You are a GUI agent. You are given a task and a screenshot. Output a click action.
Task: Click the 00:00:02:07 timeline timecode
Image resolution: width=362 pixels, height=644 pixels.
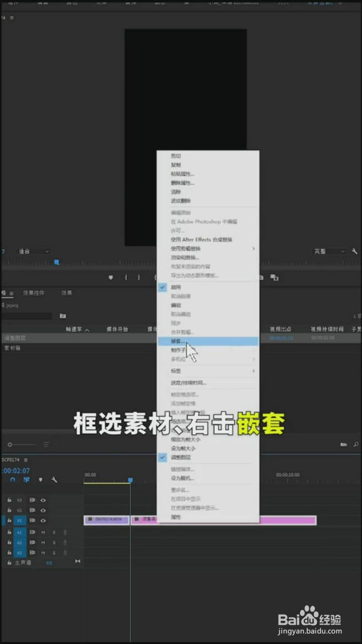coord(16,471)
